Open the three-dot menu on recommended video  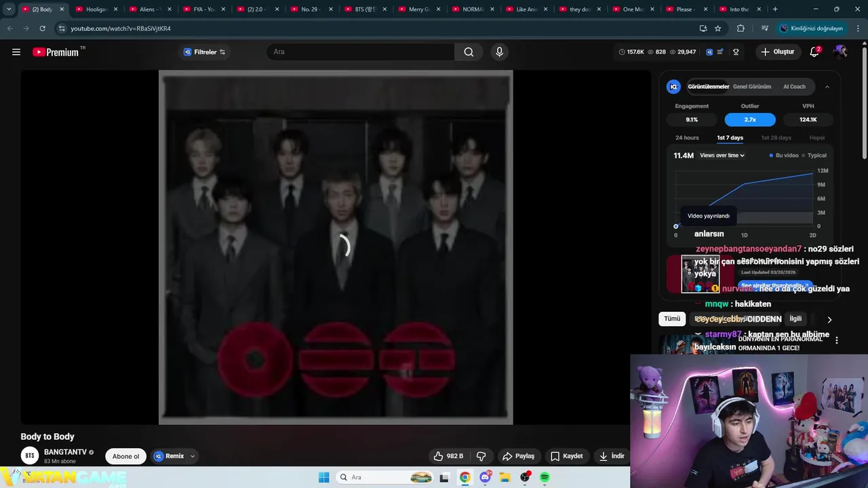(x=837, y=340)
